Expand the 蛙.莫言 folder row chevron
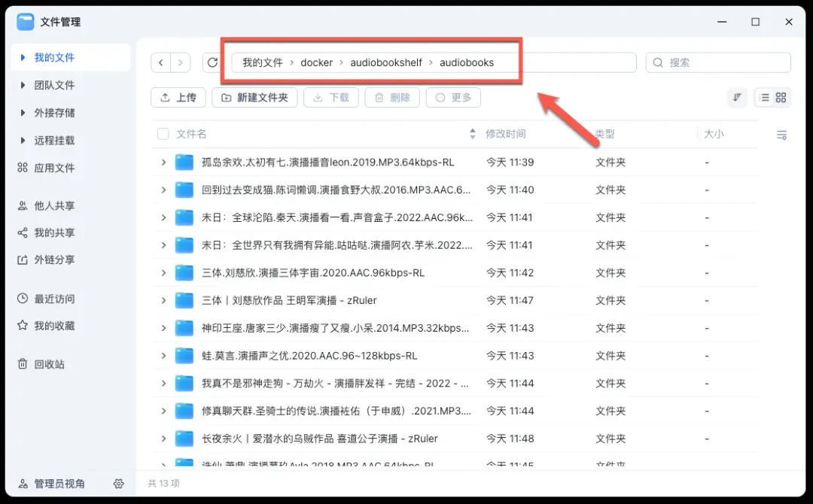The height and width of the screenshot is (504, 813). [163, 356]
